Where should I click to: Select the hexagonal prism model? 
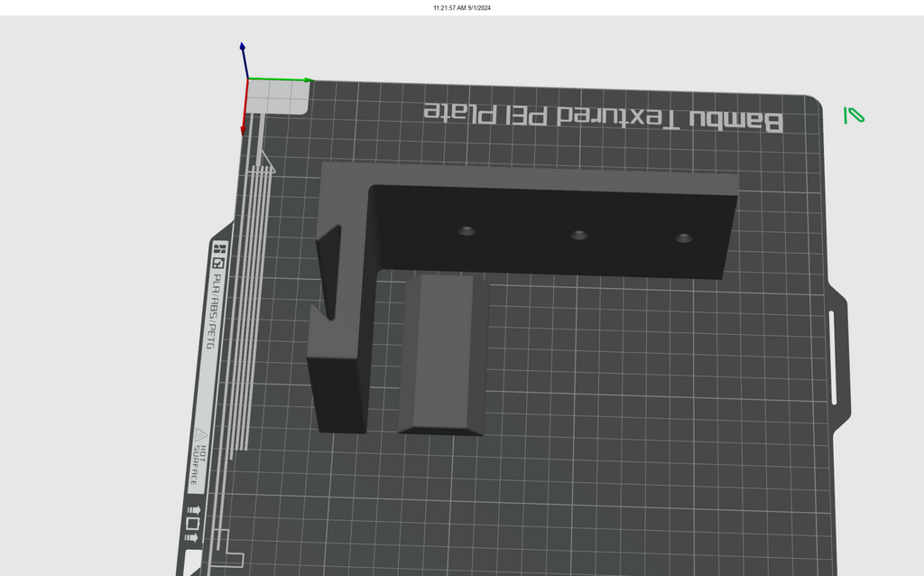[444, 354]
